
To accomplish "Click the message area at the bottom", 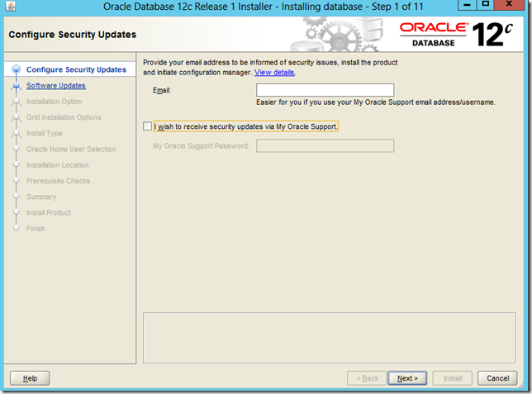I will [x=330, y=338].
